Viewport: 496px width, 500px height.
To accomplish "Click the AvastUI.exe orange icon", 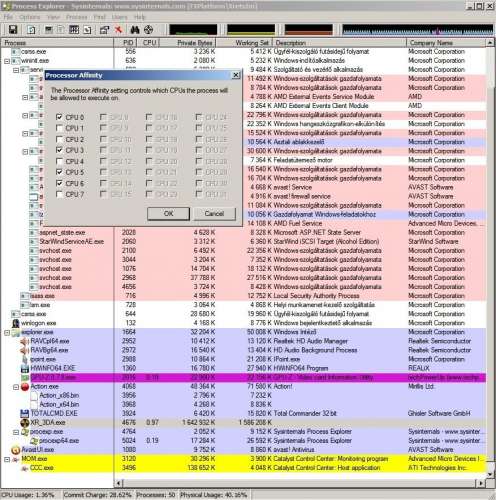I will click(x=16, y=450).
